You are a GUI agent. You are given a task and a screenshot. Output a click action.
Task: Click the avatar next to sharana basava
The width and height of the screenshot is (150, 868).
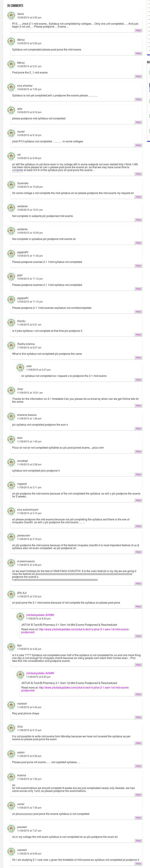(x=11, y=417)
